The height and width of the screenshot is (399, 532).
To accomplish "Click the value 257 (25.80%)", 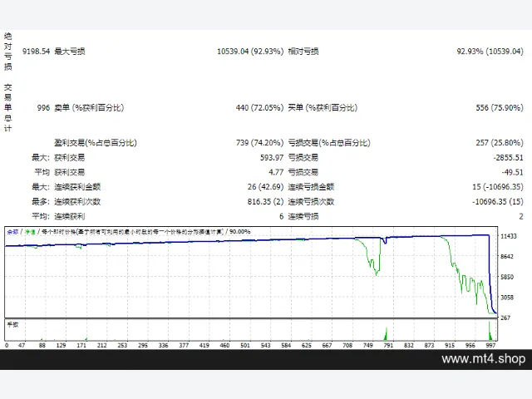I will (500, 142).
